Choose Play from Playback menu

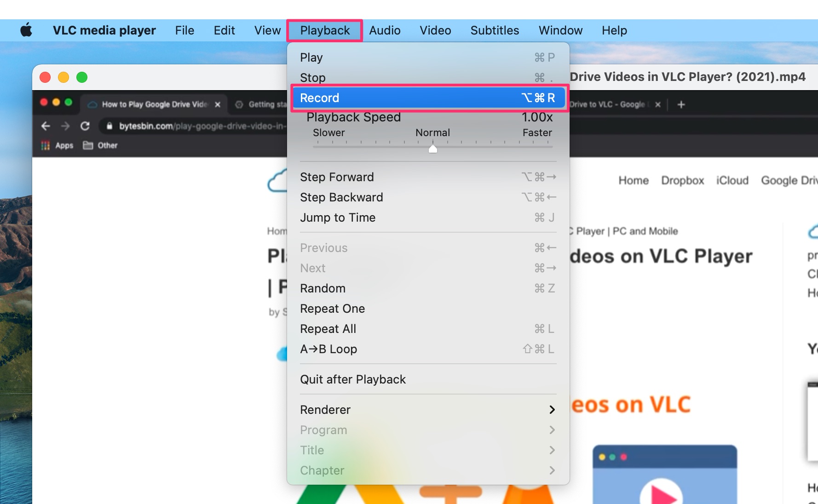[428, 57]
